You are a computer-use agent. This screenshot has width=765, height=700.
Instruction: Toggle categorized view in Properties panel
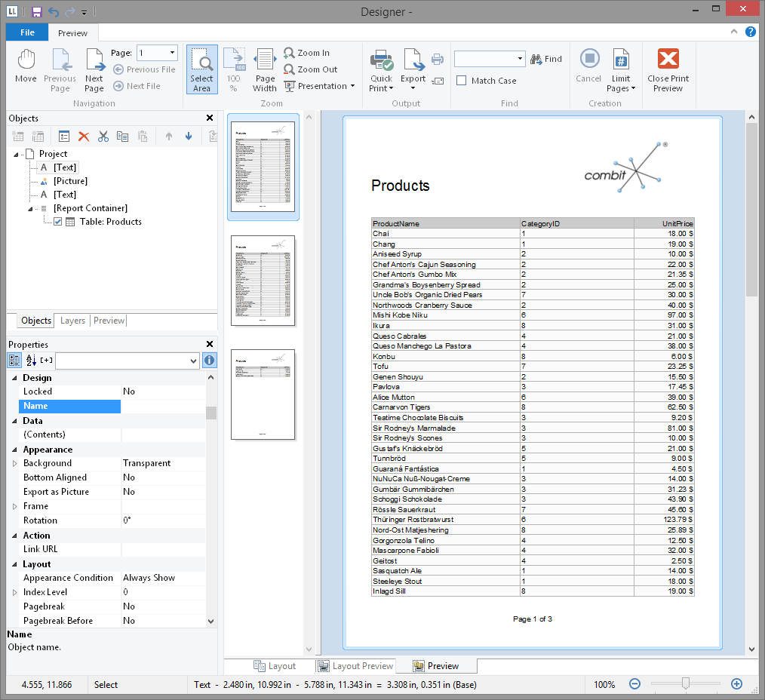[x=14, y=361]
